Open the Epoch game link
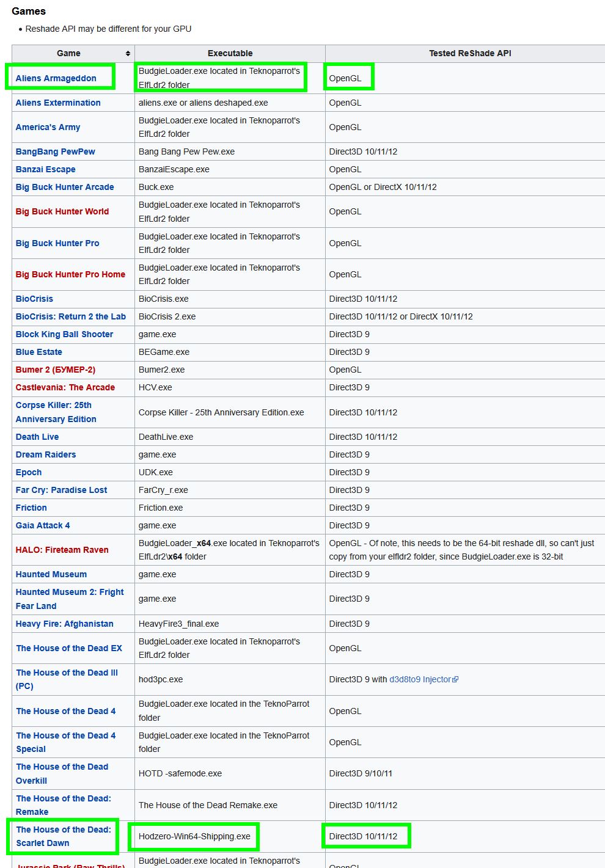This screenshot has width=605, height=868. pos(28,472)
